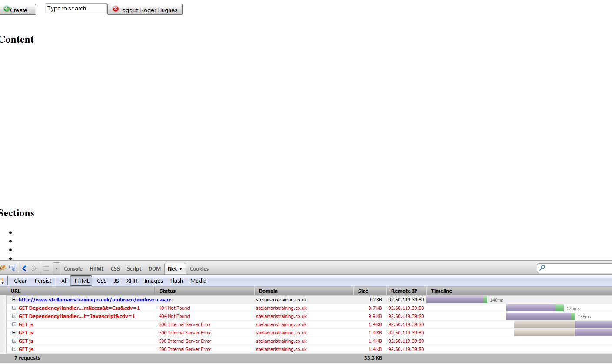Filter requests by Media type
Viewport: 612px width, 364px height.
coord(198,281)
